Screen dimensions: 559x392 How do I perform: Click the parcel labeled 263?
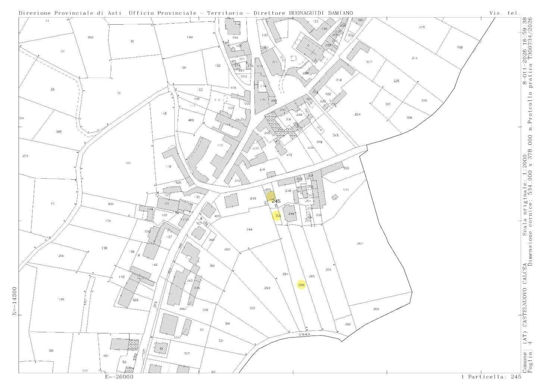click(267, 288)
